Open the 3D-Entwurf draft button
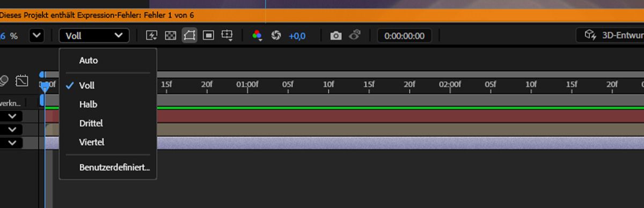Viewport: 644px width, 208px height. [611, 35]
